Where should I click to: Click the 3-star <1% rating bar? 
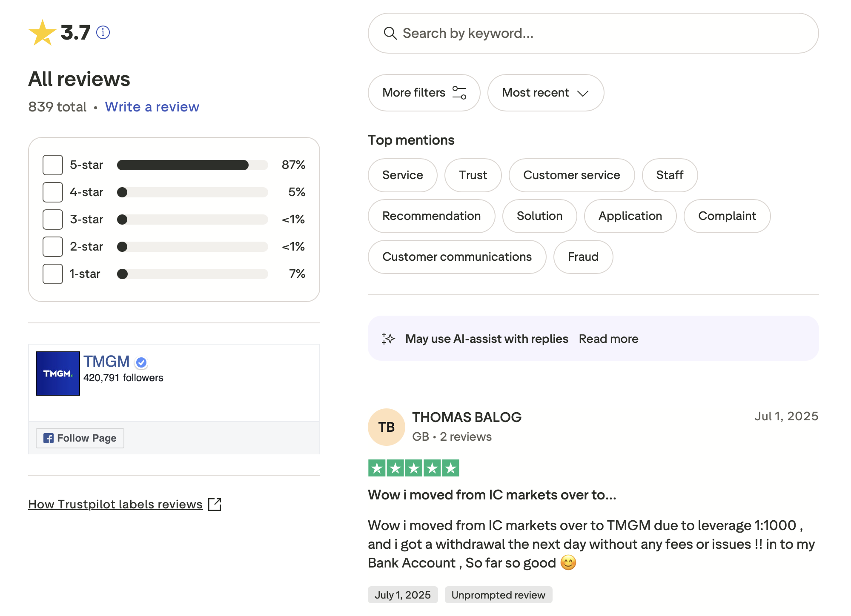(192, 220)
